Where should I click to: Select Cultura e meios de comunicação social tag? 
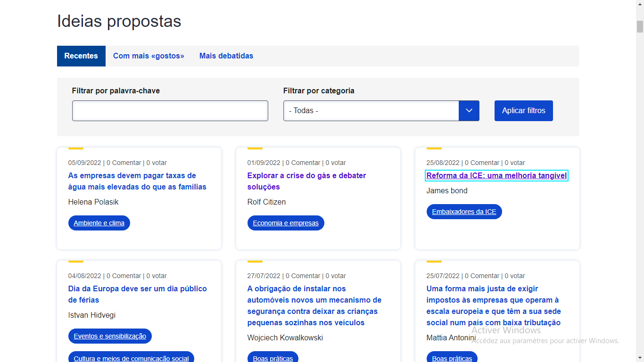tap(131, 358)
